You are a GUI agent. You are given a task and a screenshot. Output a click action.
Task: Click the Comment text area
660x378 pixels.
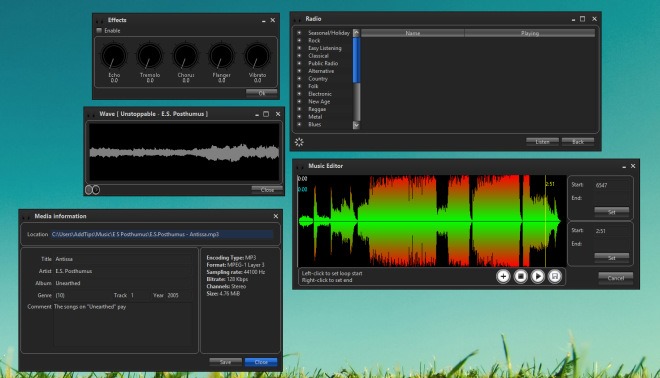tap(123, 325)
